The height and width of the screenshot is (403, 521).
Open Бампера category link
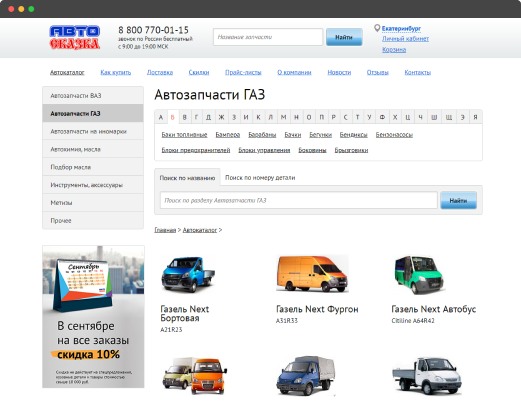coord(228,135)
